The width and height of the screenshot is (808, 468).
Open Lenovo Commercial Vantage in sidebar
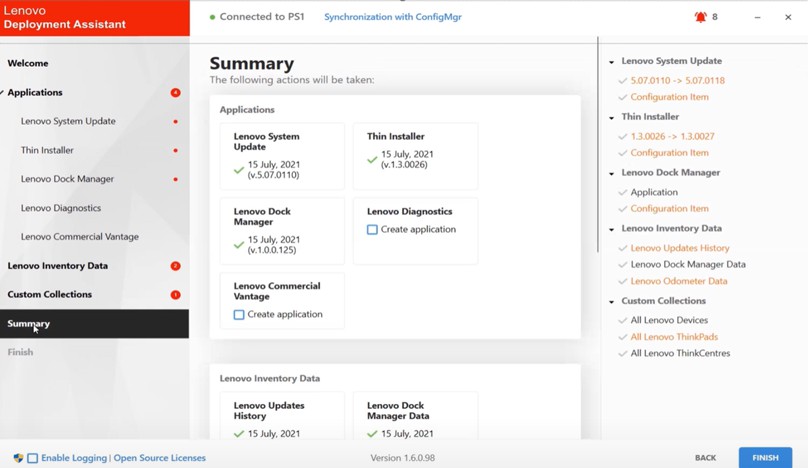pyautogui.click(x=80, y=237)
